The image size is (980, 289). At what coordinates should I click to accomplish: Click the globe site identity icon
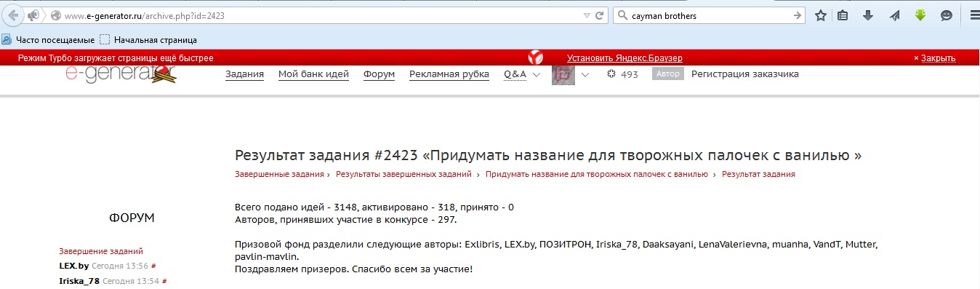click(x=55, y=15)
